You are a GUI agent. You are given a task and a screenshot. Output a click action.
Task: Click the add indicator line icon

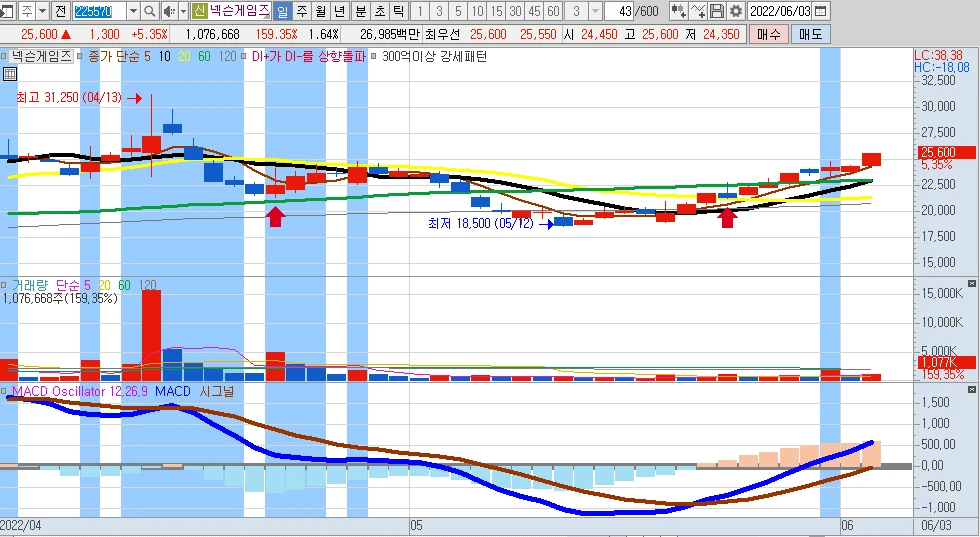[698, 11]
